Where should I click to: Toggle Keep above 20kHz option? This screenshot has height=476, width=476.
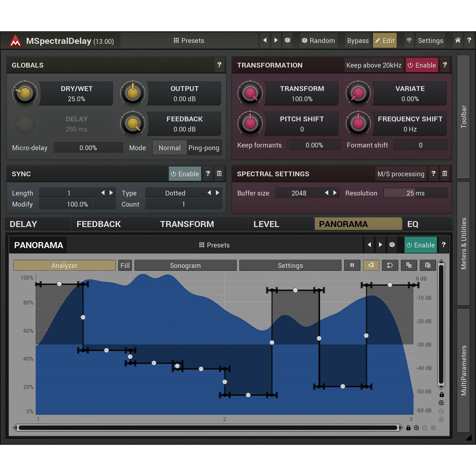click(x=374, y=65)
